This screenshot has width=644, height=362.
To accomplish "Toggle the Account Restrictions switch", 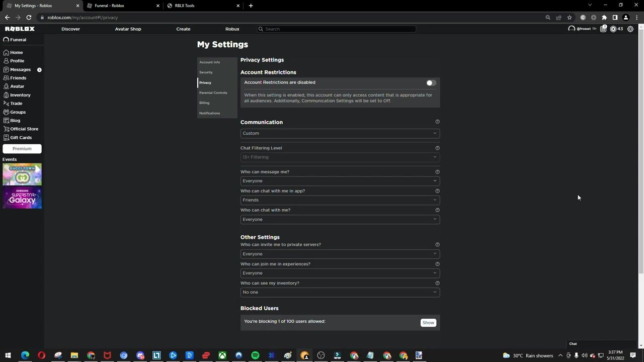I will click(x=431, y=83).
